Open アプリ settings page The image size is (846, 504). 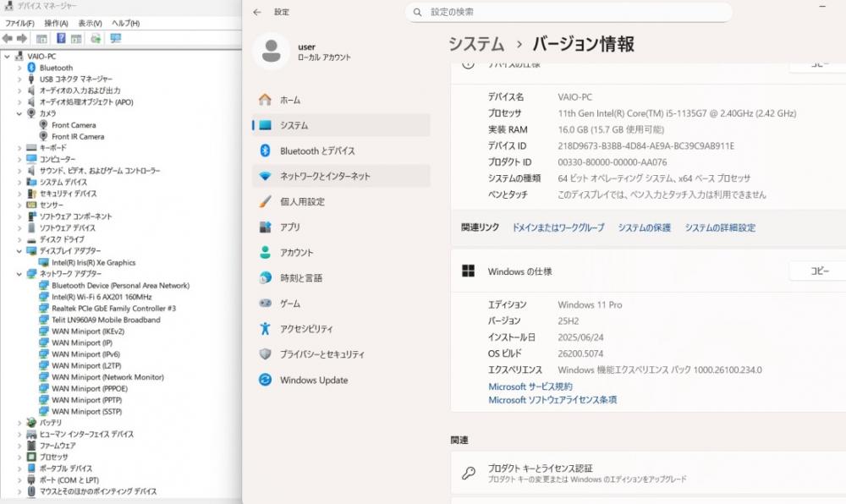[341, 227]
